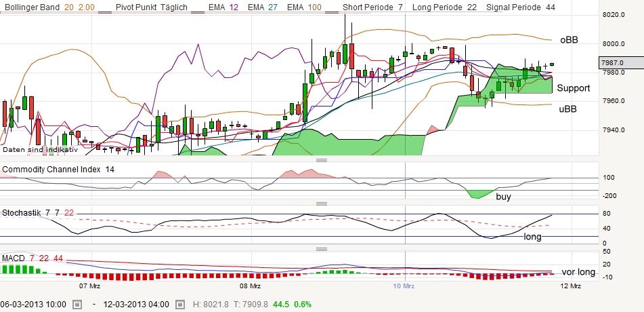The image size is (644, 312).
Task: Click the oBB annotation label
Action: [x=568, y=40]
